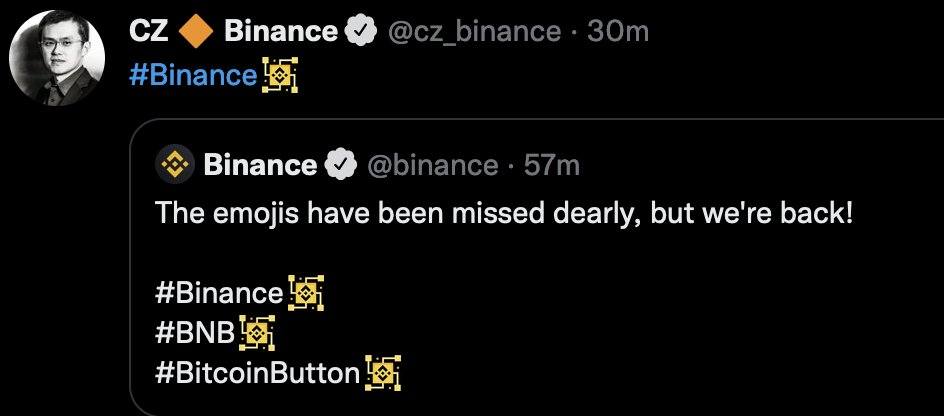The width and height of the screenshot is (944, 416).
Task: Click the Binance logo avatar in quoted tweet
Action: click(178, 164)
